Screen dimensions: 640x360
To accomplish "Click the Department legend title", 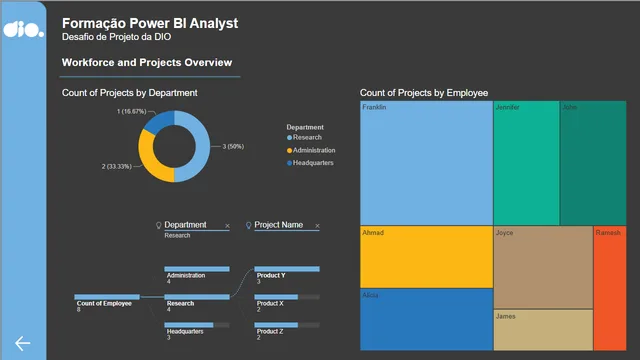I will 305,127.
